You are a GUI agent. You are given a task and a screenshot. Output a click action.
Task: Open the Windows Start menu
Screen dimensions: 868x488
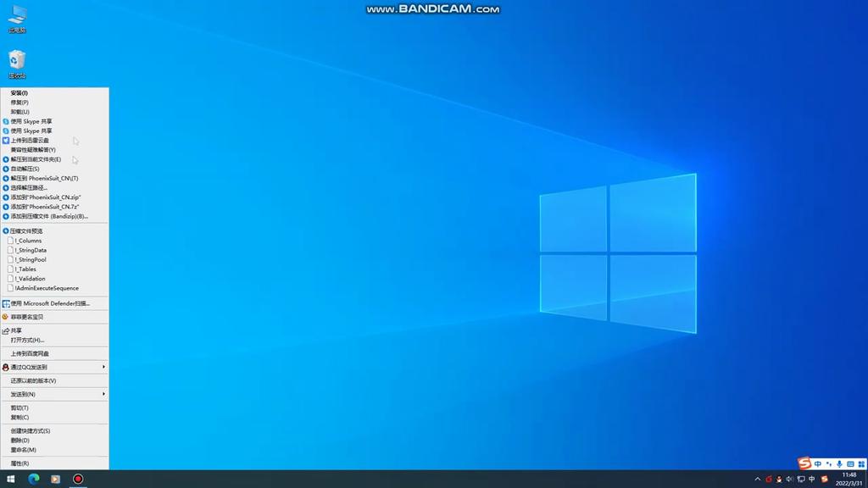(x=11, y=479)
